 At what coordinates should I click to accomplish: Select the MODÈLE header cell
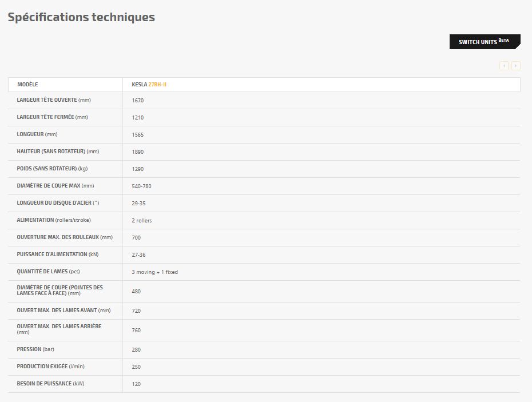point(27,85)
